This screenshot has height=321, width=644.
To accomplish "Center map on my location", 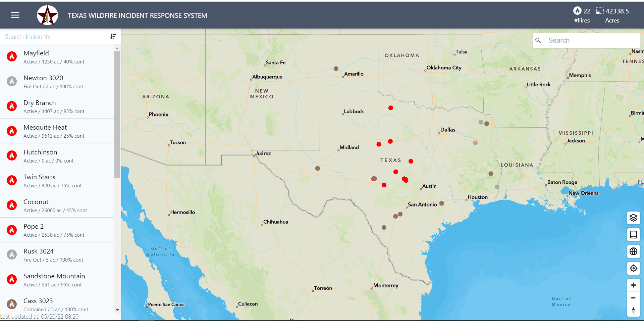I will point(633,268).
